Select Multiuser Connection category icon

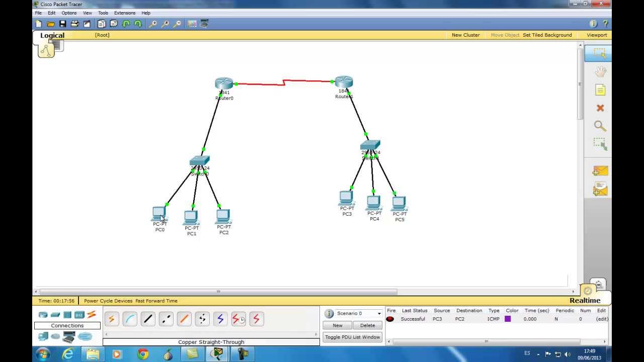tap(85, 336)
